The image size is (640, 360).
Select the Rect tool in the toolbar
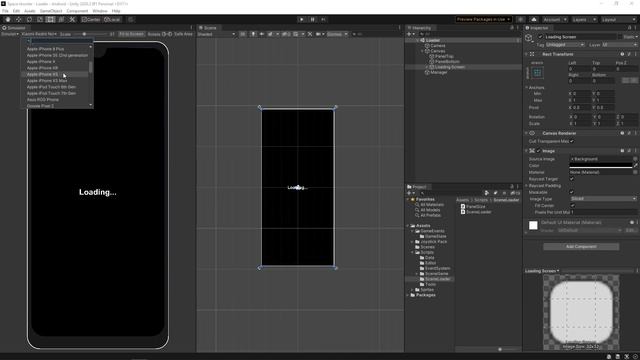tap(50, 20)
